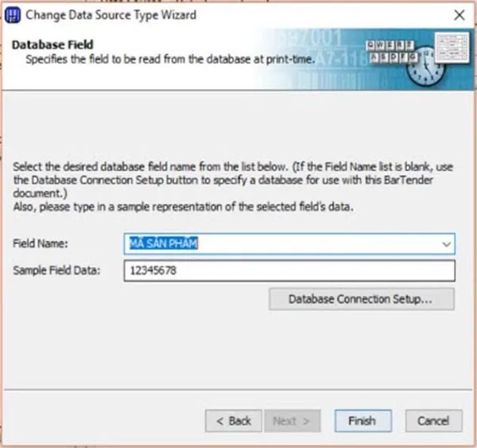
Task: Expand the Field Name dropdown arrow
Action: [446, 243]
